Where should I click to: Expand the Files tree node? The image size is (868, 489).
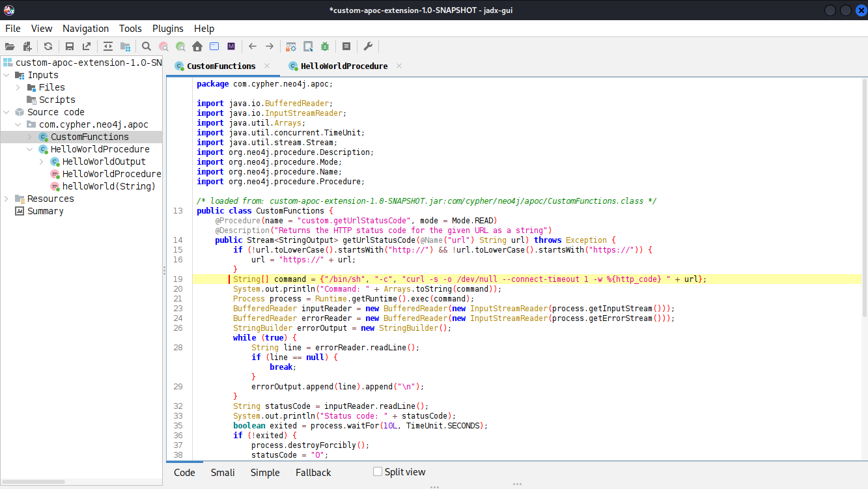pos(18,87)
